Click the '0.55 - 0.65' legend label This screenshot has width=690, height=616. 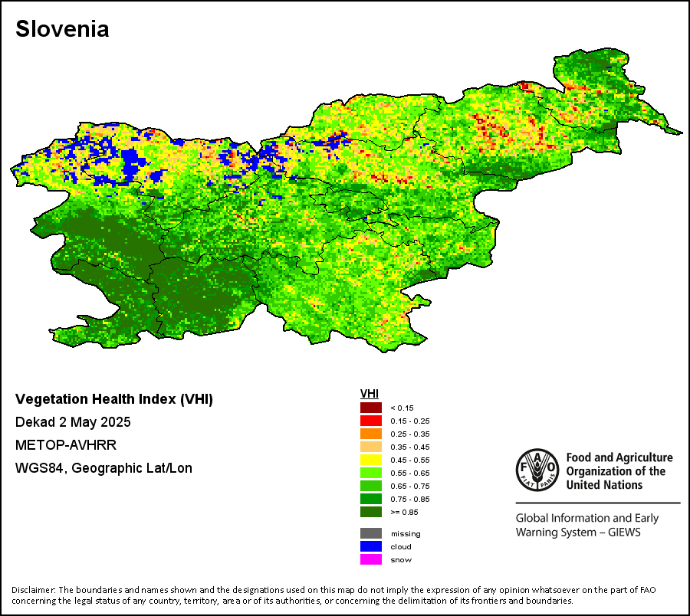(x=410, y=473)
